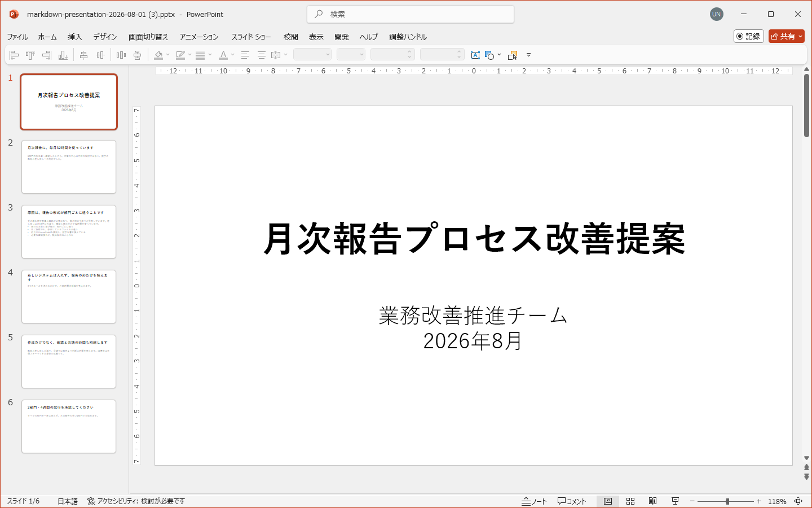Click the Align Bottom objects icon
This screenshot has height=508, width=812.
click(x=63, y=55)
